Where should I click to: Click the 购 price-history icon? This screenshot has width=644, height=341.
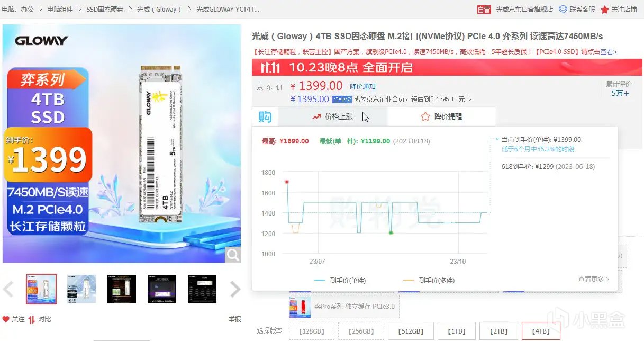(265, 116)
